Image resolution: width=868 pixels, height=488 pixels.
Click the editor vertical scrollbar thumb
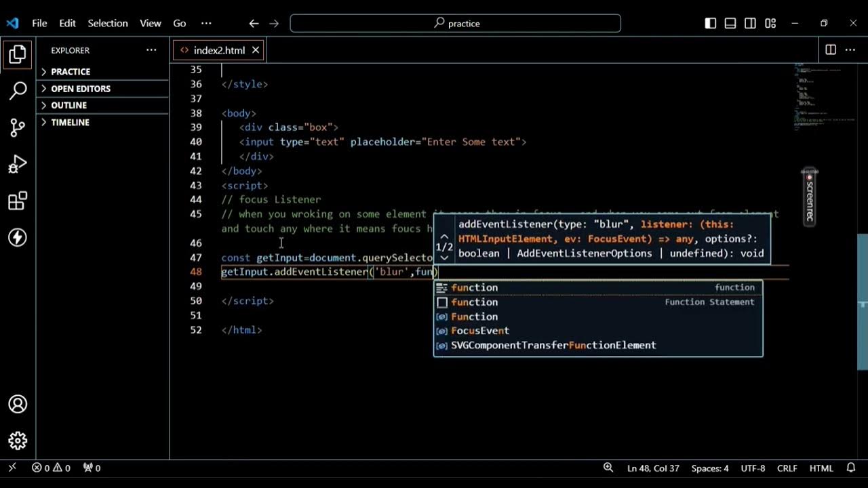pyautogui.click(x=863, y=302)
